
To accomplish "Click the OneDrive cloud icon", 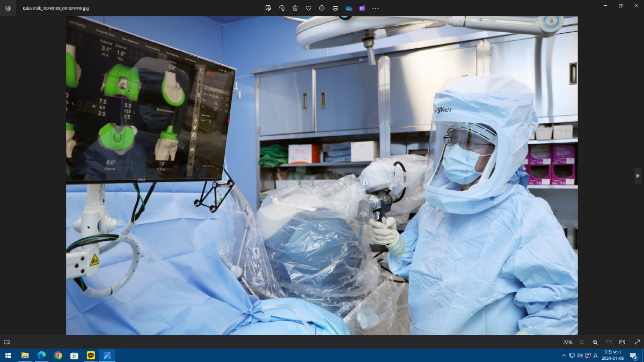I will (x=349, y=8).
